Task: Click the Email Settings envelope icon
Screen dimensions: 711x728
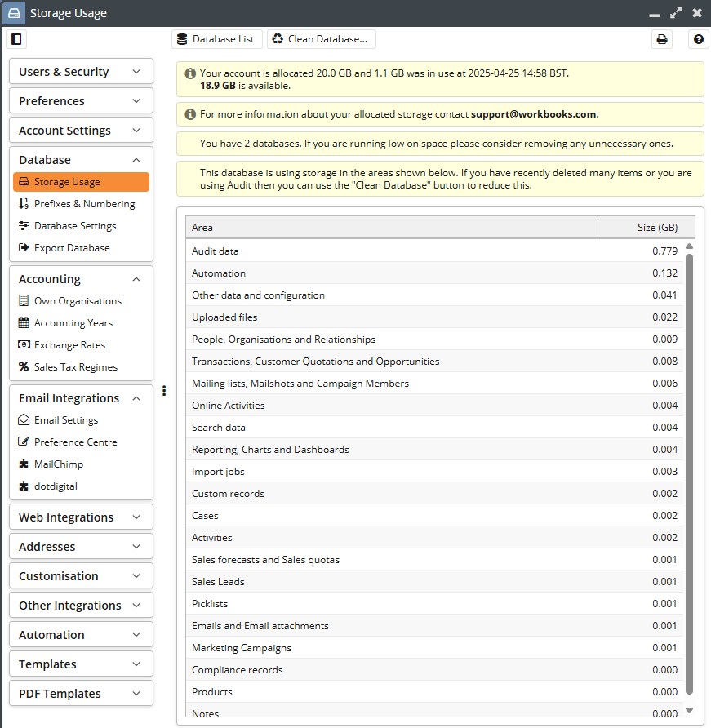Action: (24, 419)
